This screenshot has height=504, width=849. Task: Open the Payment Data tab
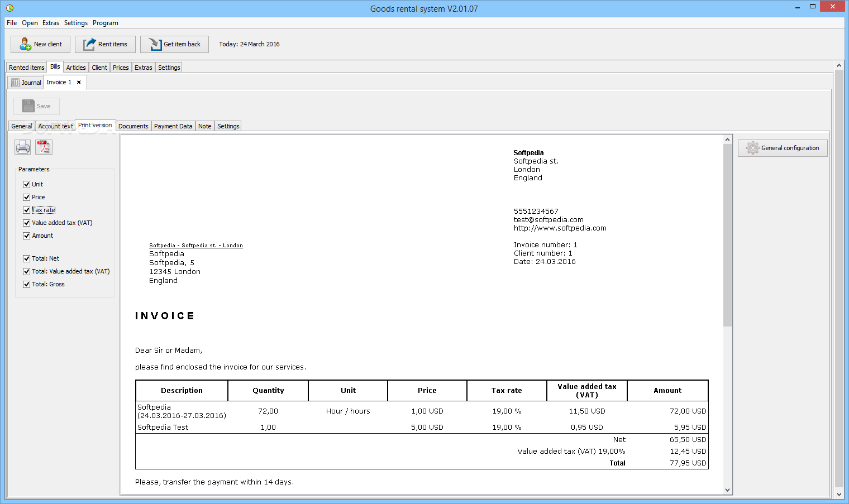coord(173,126)
